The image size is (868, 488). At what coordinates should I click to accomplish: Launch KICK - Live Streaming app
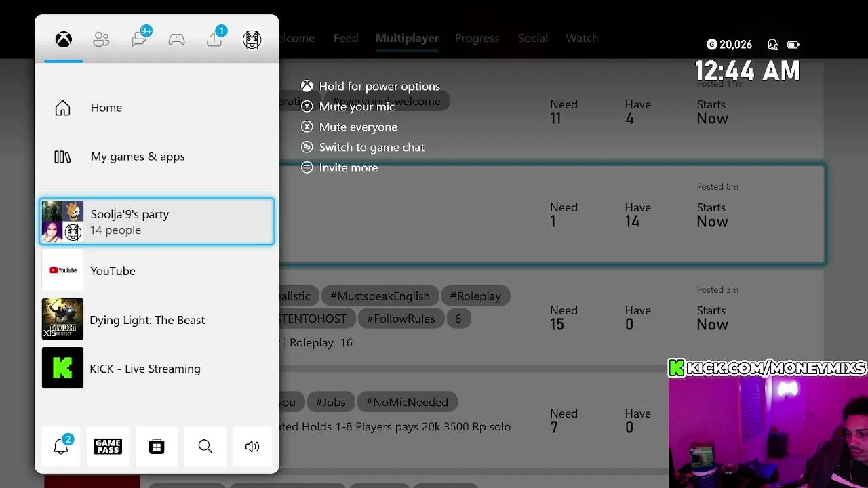coord(157,368)
